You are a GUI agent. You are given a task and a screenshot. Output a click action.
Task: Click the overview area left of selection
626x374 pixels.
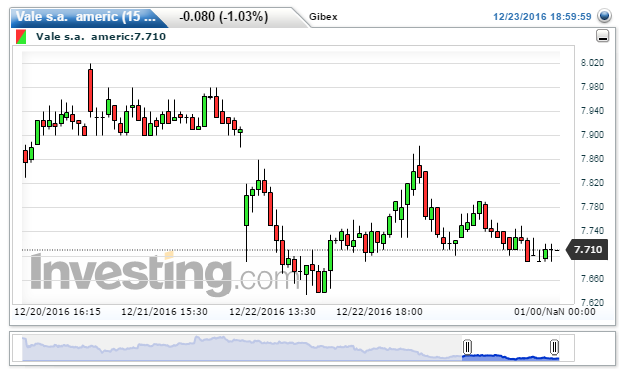(242, 348)
